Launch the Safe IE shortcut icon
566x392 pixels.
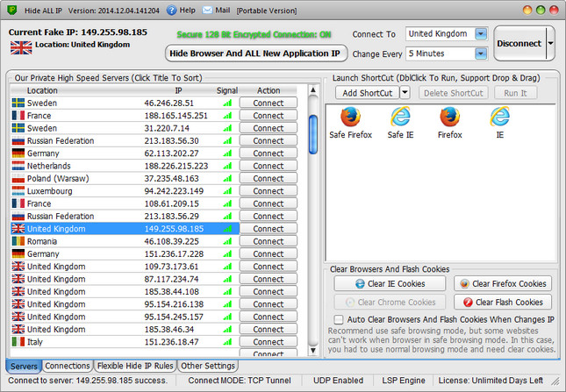pos(400,118)
